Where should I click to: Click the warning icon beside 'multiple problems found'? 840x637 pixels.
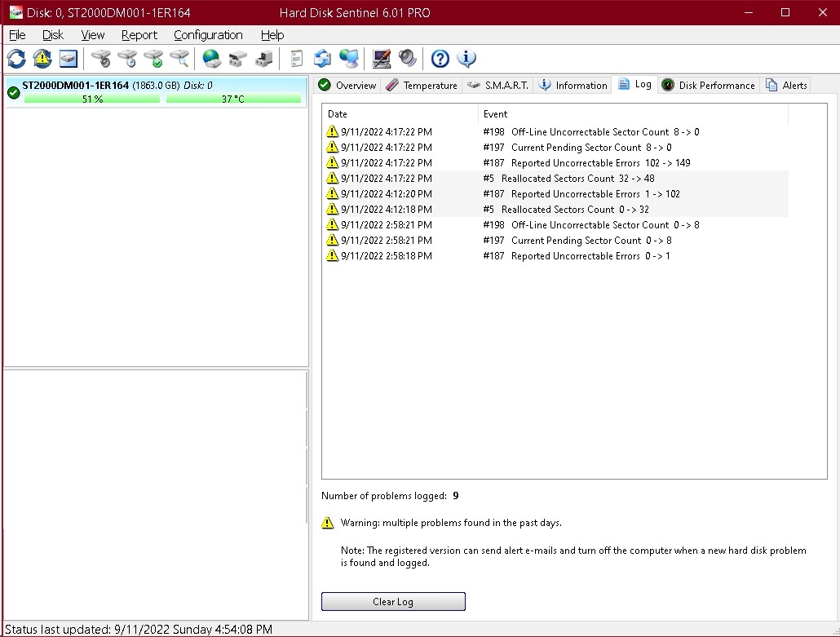(x=328, y=523)
